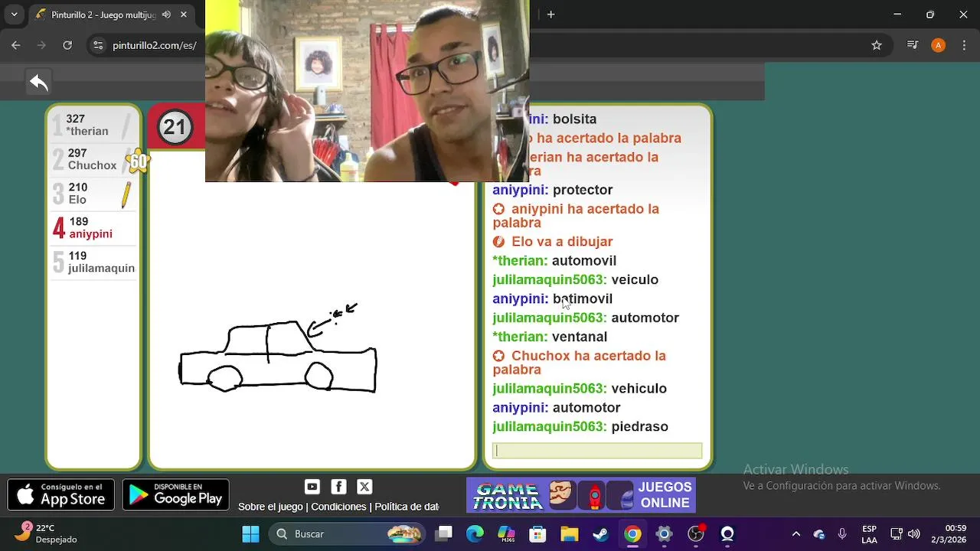Viewport: 980px width, 551px height.
Task: Open Microsoft Store on the taskbar
Action: tap(537, 534)
